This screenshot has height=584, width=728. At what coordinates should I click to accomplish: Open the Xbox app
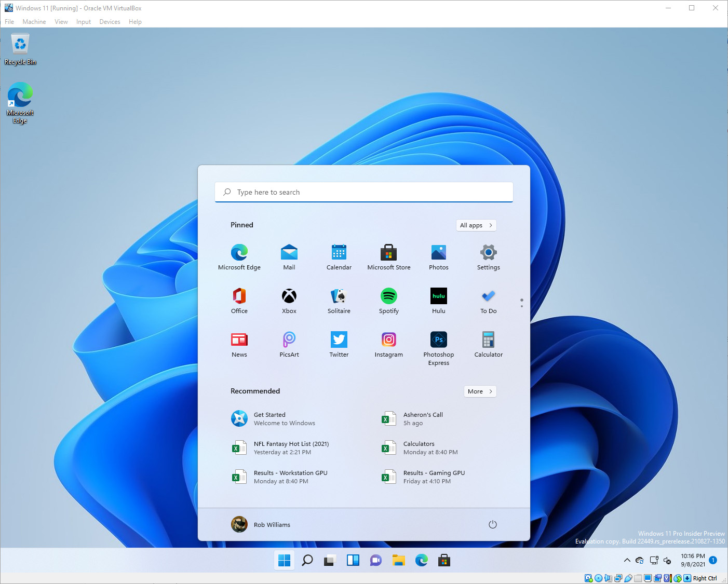click(x=289, y=301)
